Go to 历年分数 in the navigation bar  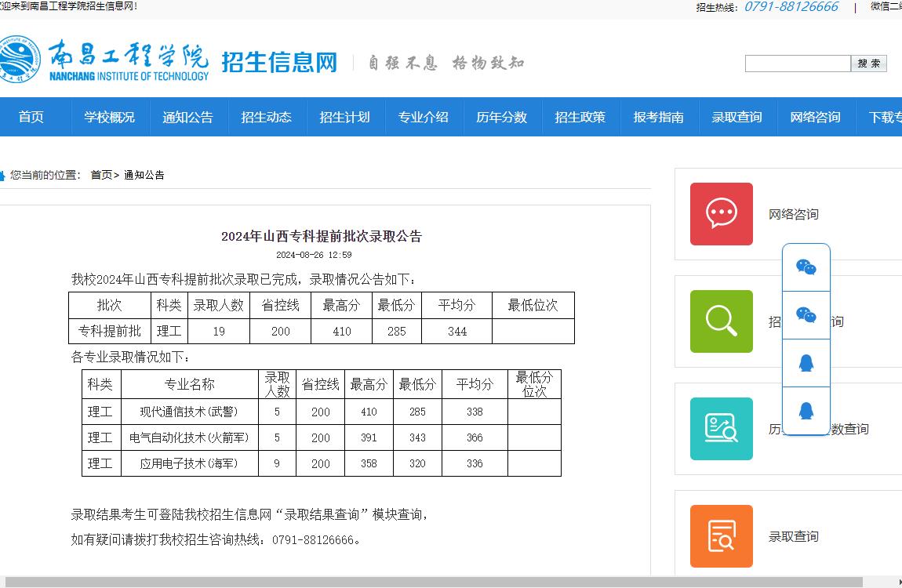coord(501,117)
